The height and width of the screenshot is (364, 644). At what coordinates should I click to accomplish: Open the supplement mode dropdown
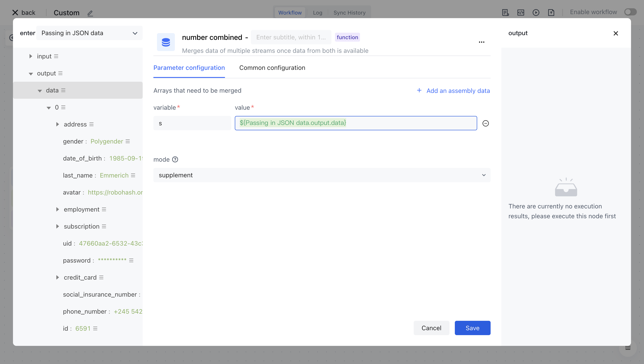point(322,175)
